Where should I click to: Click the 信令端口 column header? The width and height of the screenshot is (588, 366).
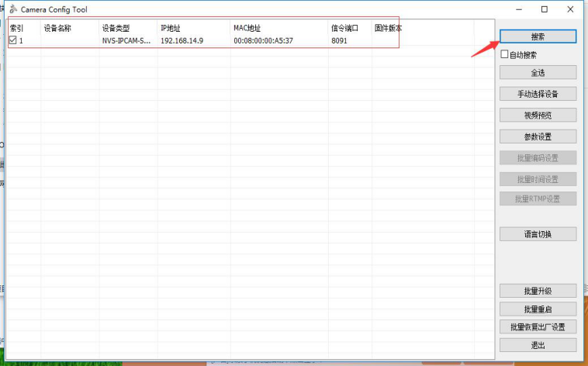[344, 29]
